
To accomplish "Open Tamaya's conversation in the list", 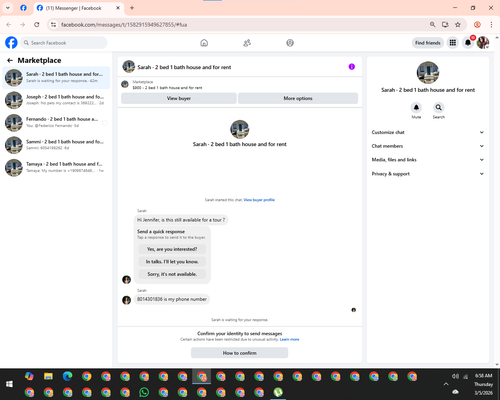I will click(x=56, y=167).
